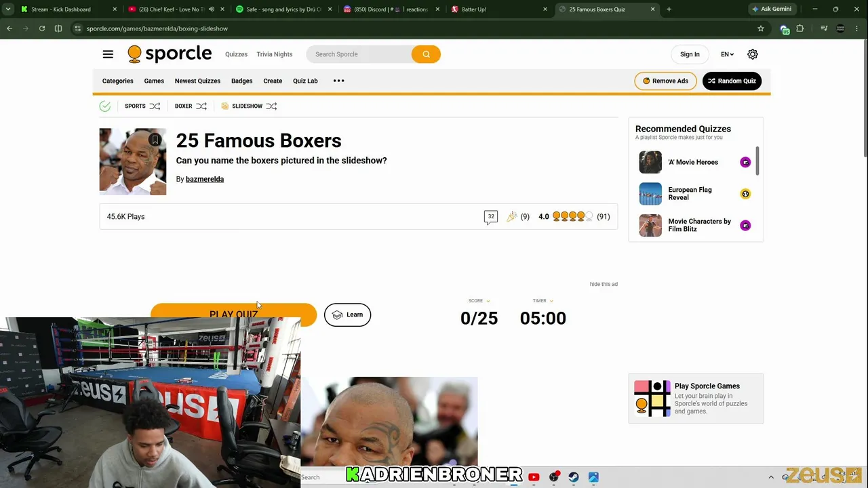Click the hide this ad link
This screenshot has width=868, height=488.
[604, 284]
